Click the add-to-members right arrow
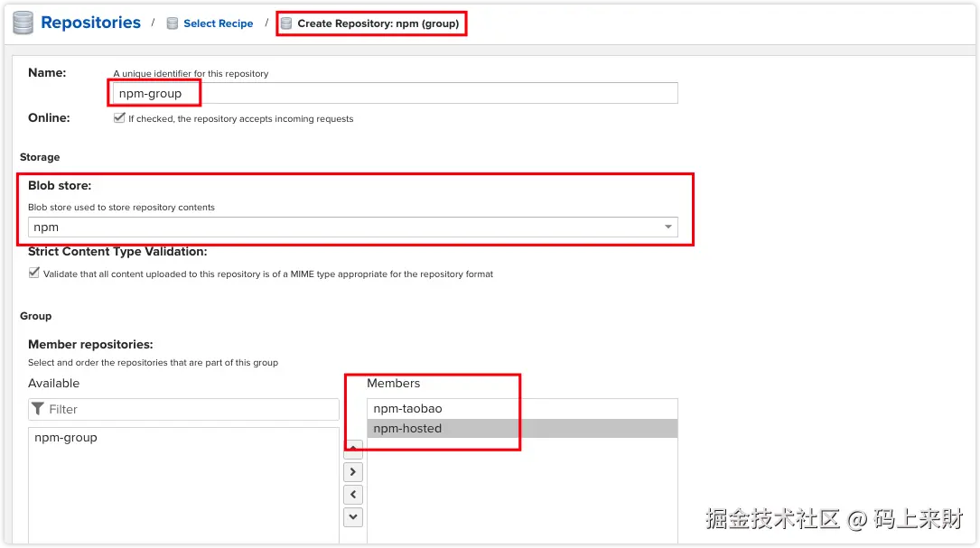This screenshot has width=980, height=548. (x=353, y=472)
